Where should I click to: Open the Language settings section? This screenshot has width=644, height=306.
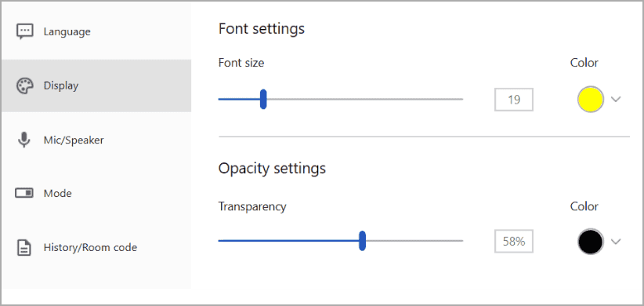pos(96,31)
